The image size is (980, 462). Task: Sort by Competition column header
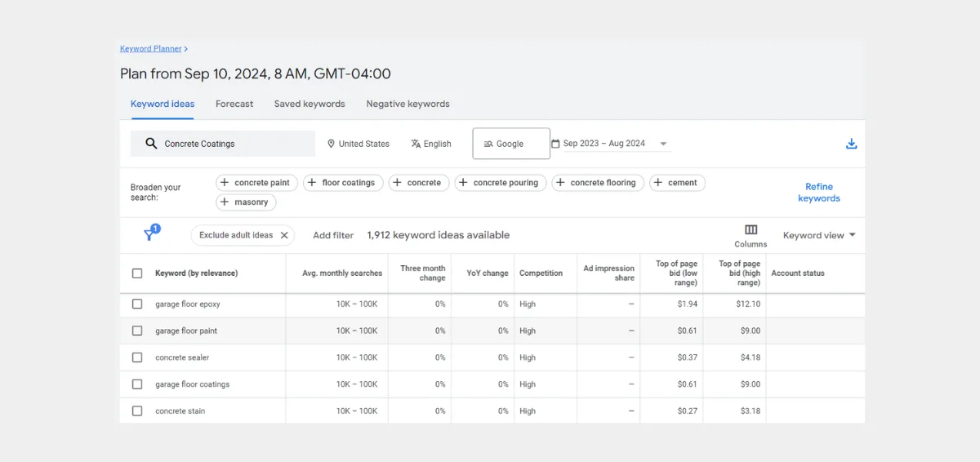coord(541,273)
